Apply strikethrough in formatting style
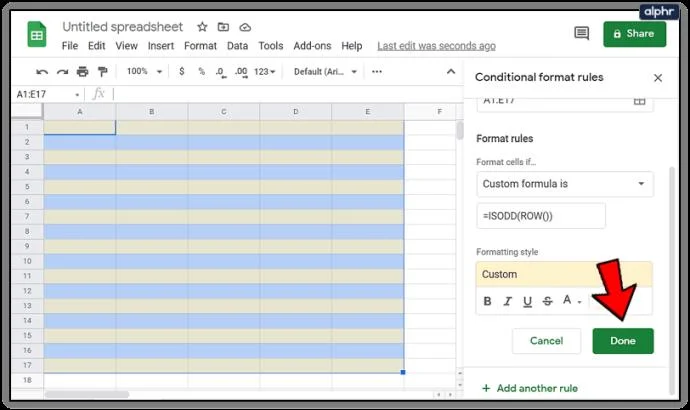Viewport: 690px width, 410px height. point(547,301)
